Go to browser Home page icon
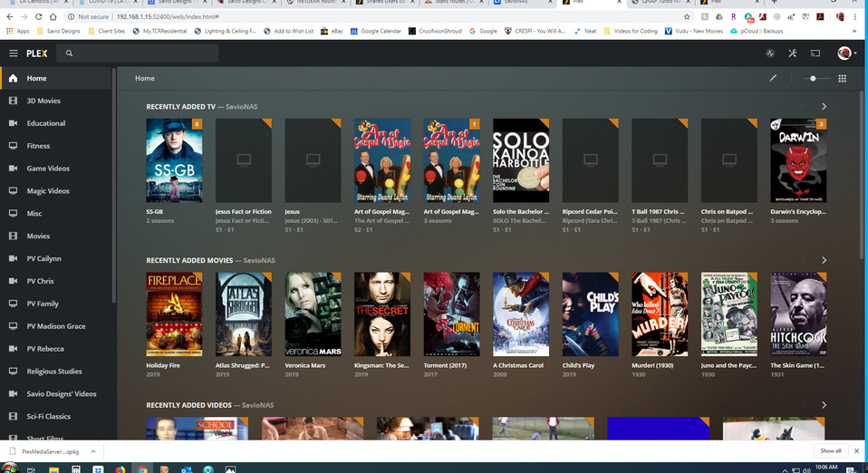Screen dimensions: 868x473 53,16
